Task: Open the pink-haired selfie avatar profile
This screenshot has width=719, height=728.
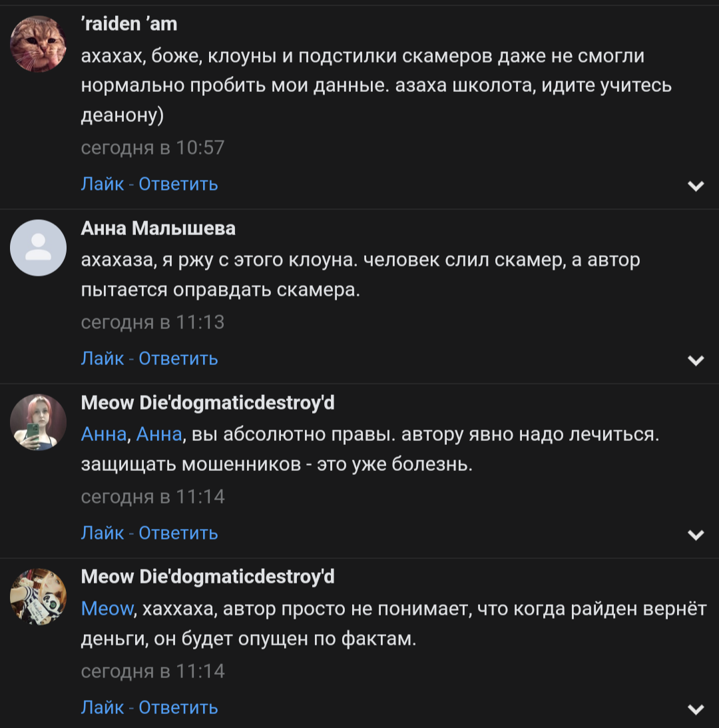Action: pos(39,422)
